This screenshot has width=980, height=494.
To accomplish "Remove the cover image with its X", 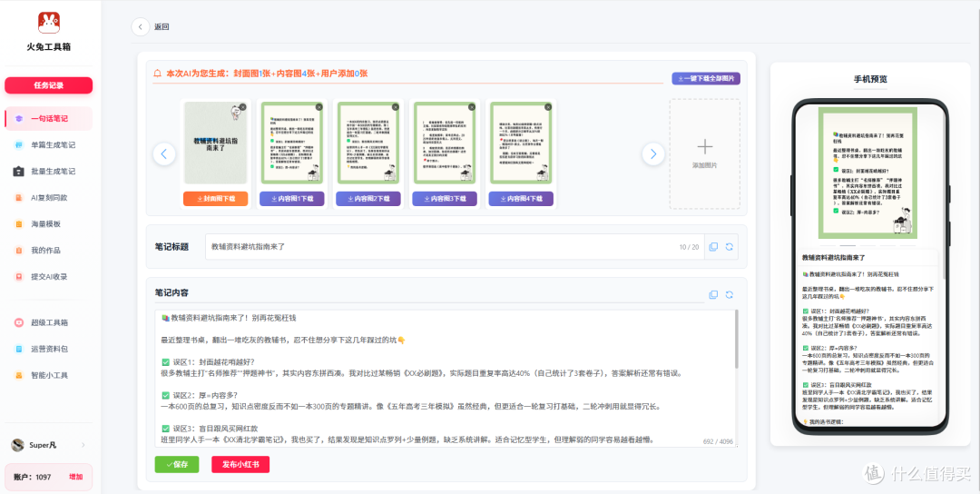I will (242, 107).
